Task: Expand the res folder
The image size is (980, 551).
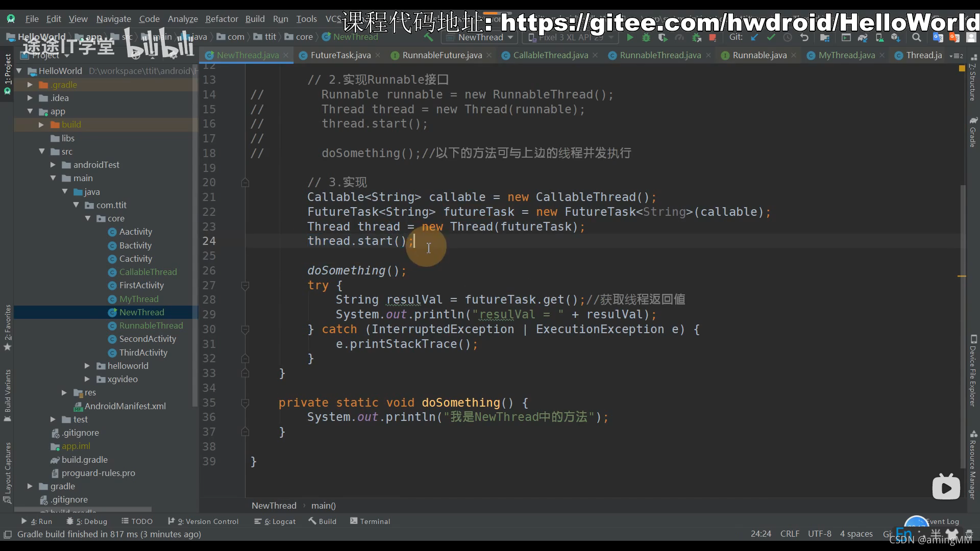Action: tap(64, 392)
